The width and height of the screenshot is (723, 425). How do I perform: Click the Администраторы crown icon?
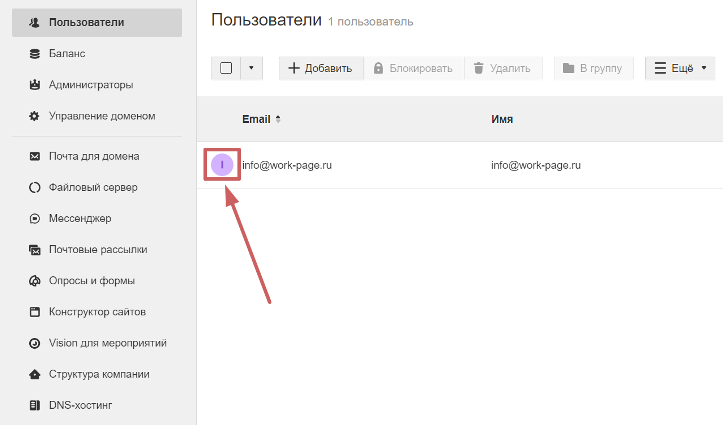[35, 85]
